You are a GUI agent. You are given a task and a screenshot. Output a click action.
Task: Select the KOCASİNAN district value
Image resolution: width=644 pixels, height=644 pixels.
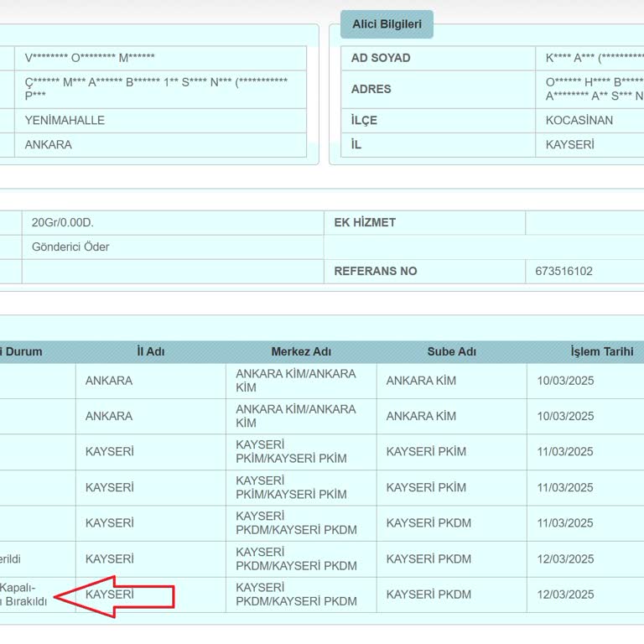(579, 121)
